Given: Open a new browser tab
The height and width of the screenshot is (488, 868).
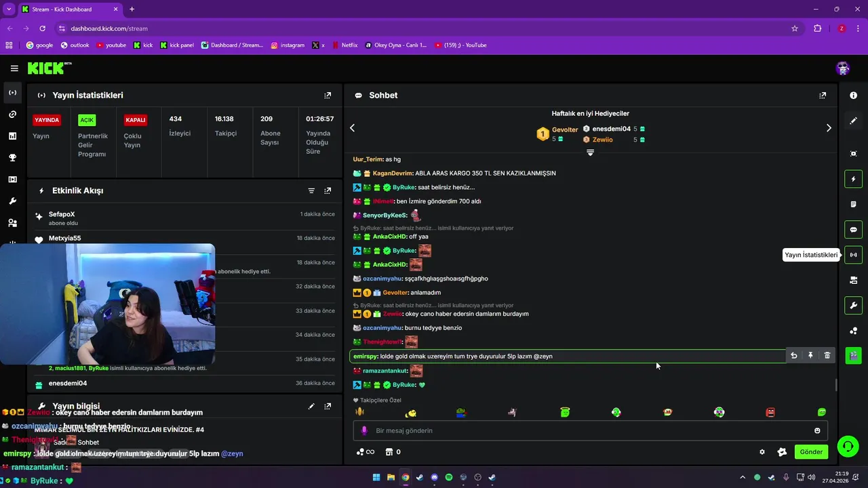Looking at the screenshot, I should pos(132,9).
